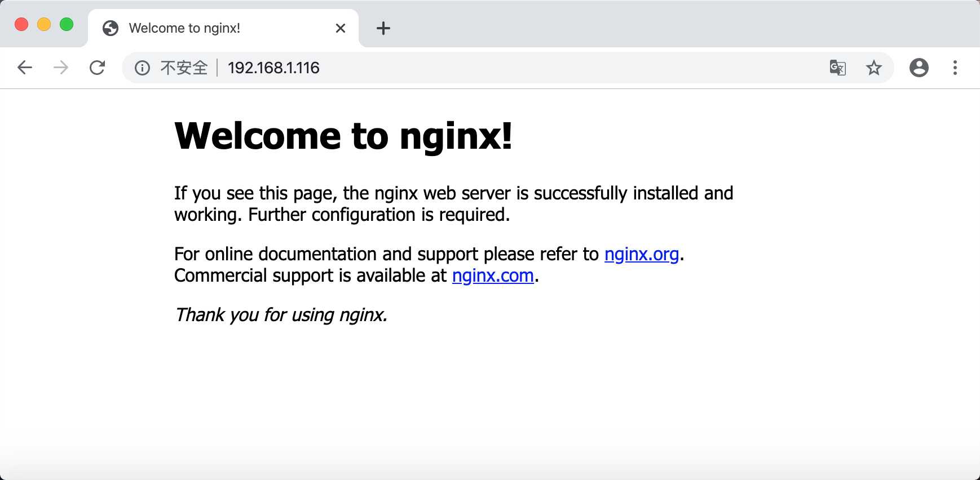Follow the nginx.org documentation link
The image size is (980, 480).
(x=642, y=254)
